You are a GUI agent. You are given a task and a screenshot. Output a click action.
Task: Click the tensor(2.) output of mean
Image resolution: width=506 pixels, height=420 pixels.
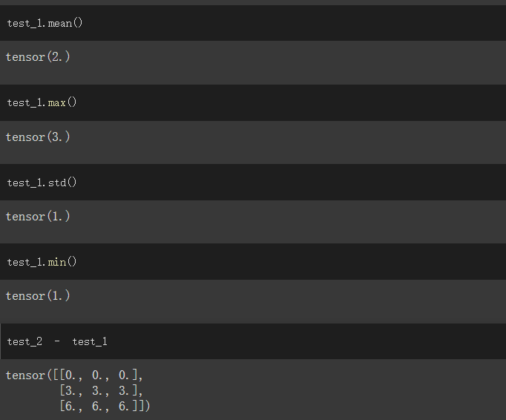tap(38, 57)
